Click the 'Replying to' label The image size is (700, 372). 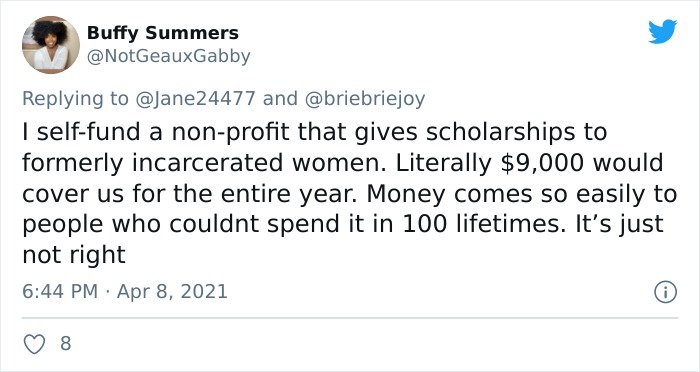click(75, 99)
